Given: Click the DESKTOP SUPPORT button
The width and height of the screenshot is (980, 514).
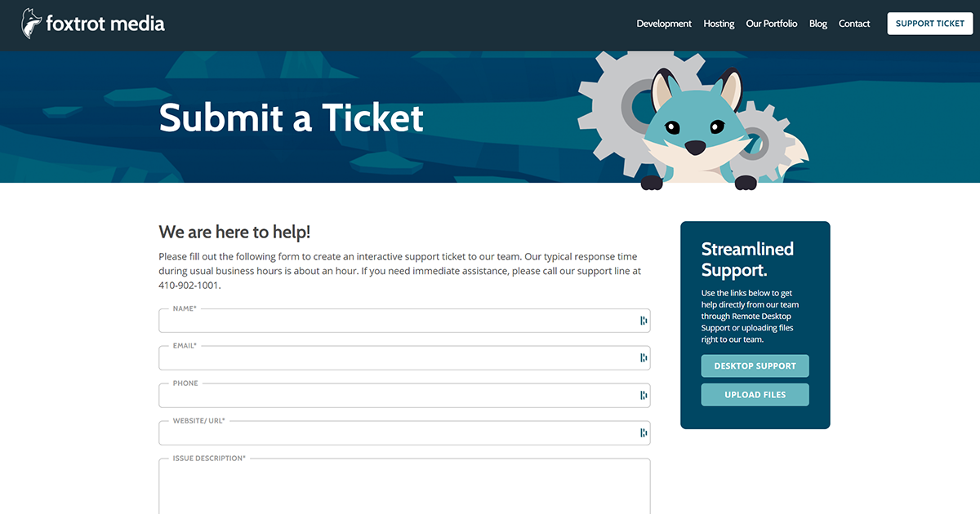Looking at the screenshot, I should pyautogui.click(x=755, y=366).
